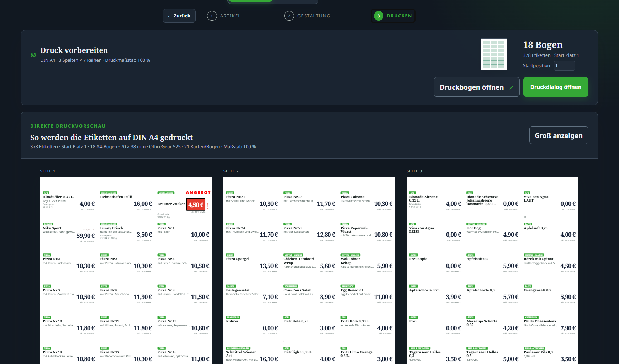Click the Börek mit Spinat label
The height and width of the screenshot is (364, 619).
pos(538,259)
